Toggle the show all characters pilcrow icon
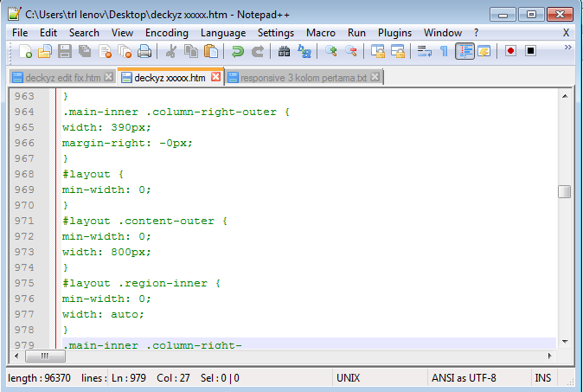 pos(444,51)
